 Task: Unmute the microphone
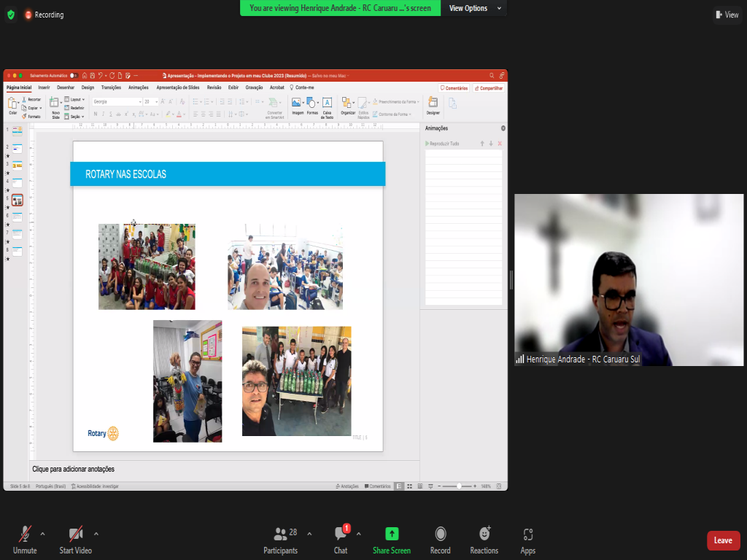(x=25, y=534)
